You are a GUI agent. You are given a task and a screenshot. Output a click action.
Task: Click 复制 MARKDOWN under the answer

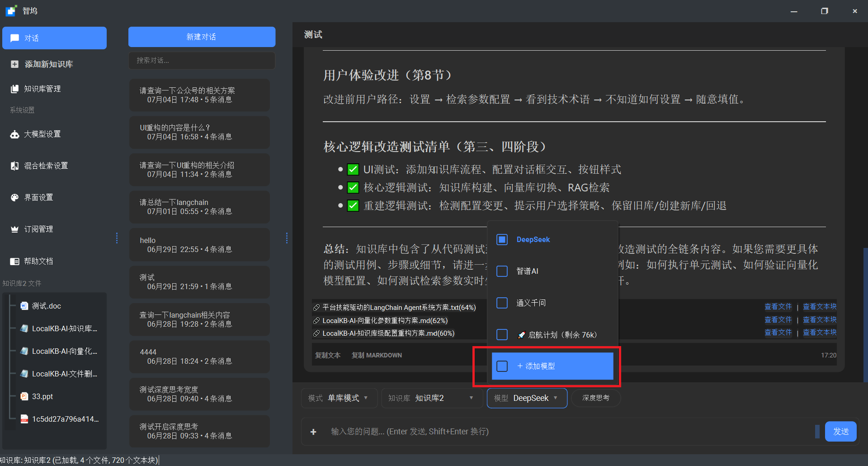[x=377, y=355]
